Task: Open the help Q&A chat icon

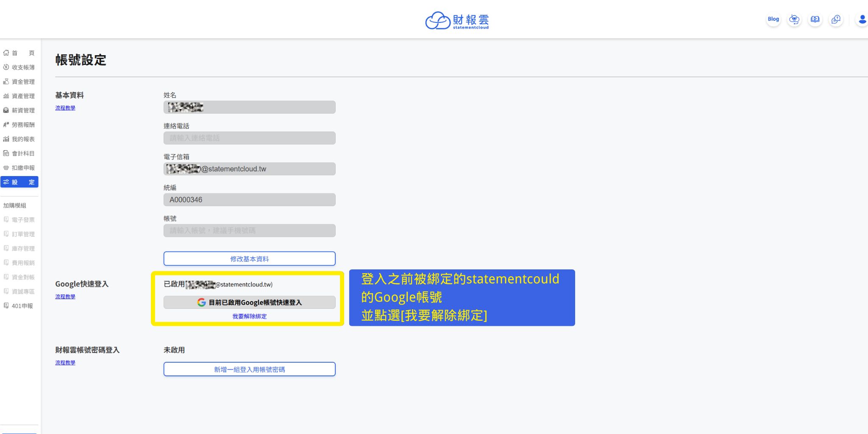Action: tap(836, 20)
